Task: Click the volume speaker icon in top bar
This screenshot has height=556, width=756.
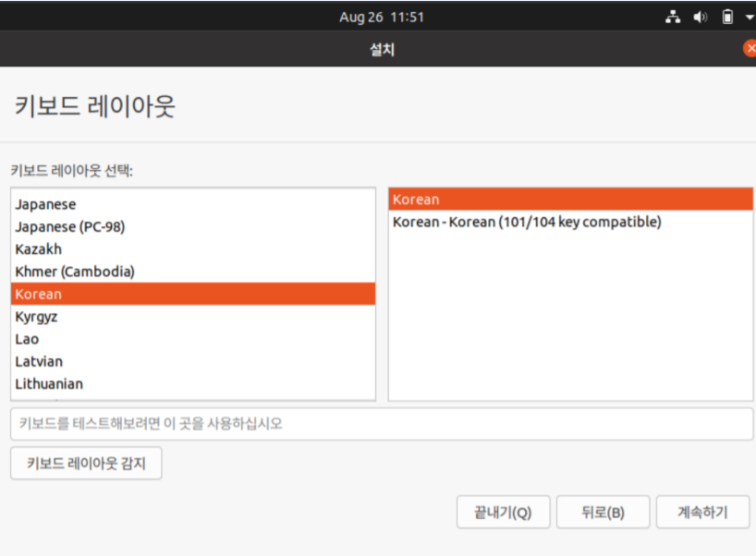Action: click(x=700, y=18)
